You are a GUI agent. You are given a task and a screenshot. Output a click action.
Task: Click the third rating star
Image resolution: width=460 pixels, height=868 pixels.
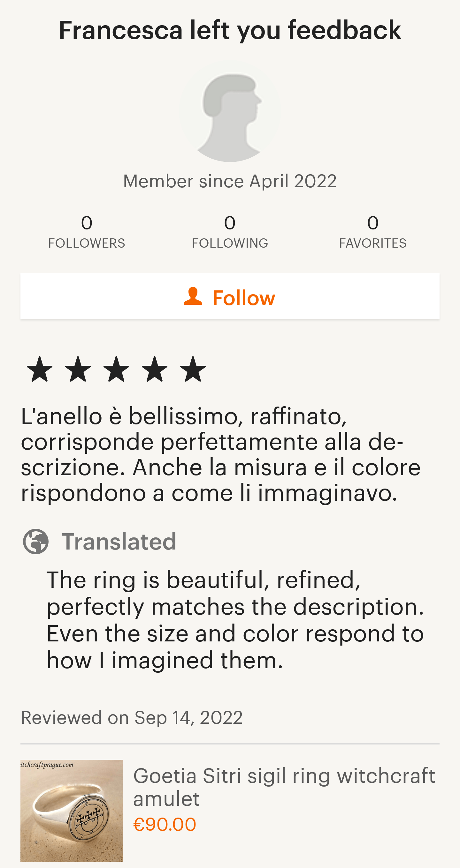(116, 369)
